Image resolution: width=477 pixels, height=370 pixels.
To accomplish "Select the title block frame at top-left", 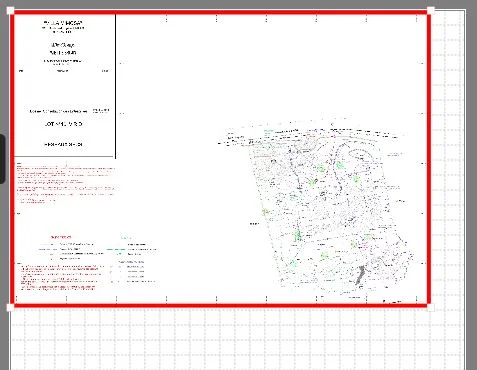I will click(65, 85).
